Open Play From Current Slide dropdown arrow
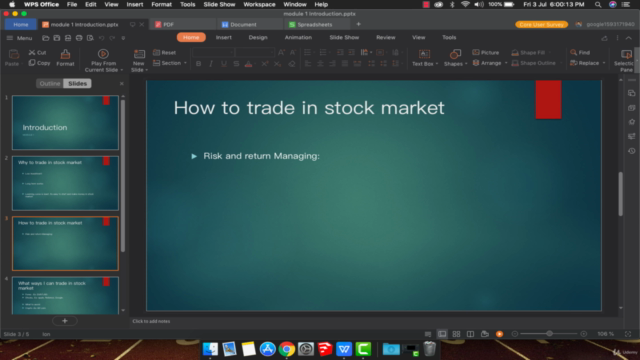 (x=122, y=70)
